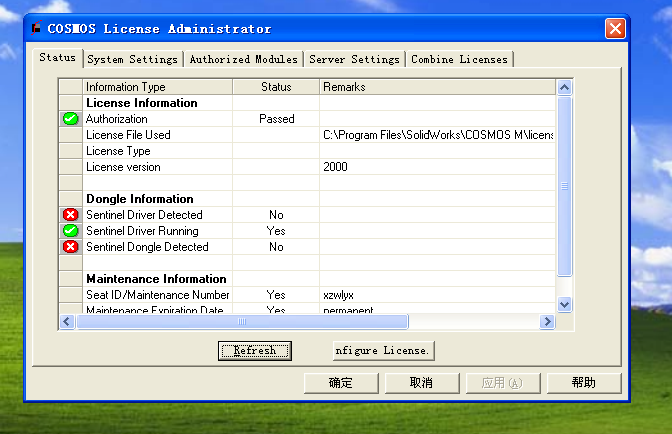Click the Yes status for Sentinel Driver Running
672x434 pixels.
coord(276,231)
